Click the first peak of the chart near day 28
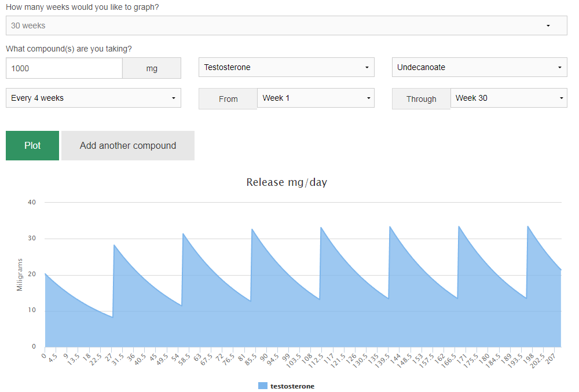This screenshot has height=392, width=579. click(114, 246)
